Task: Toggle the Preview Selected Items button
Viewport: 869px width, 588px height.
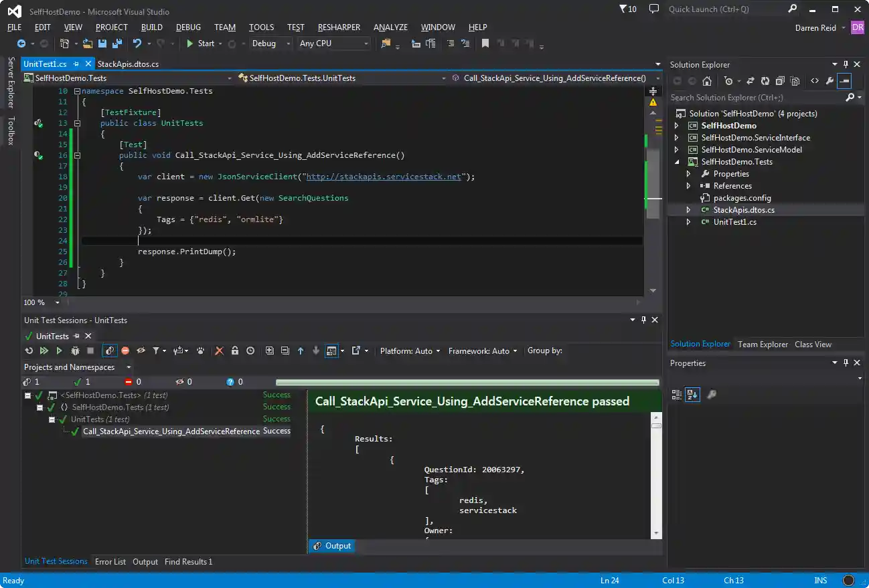Action: tap(845, 81)
